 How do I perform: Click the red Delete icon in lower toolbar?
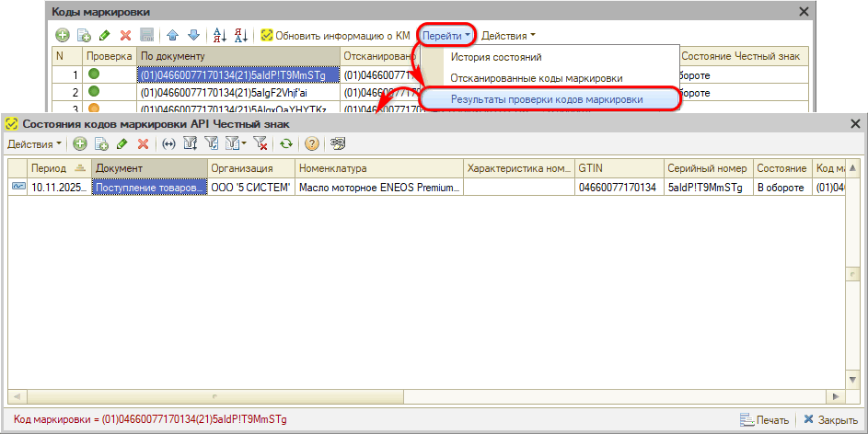(143, 144)
